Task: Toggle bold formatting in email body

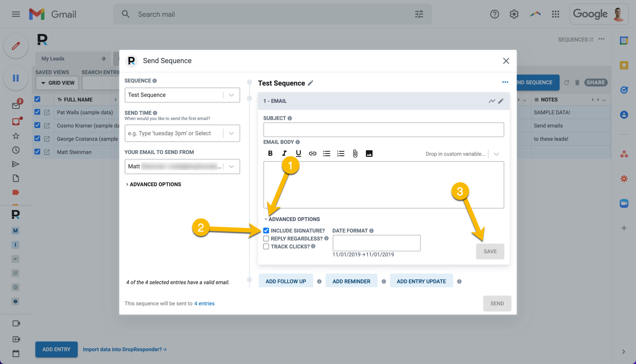Action: click(x=270, y=153)
